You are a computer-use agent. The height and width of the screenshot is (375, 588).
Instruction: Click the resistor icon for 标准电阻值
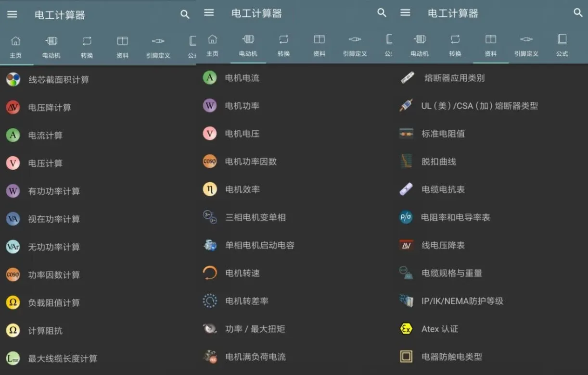pyautogui.click(x=407, y=133)
